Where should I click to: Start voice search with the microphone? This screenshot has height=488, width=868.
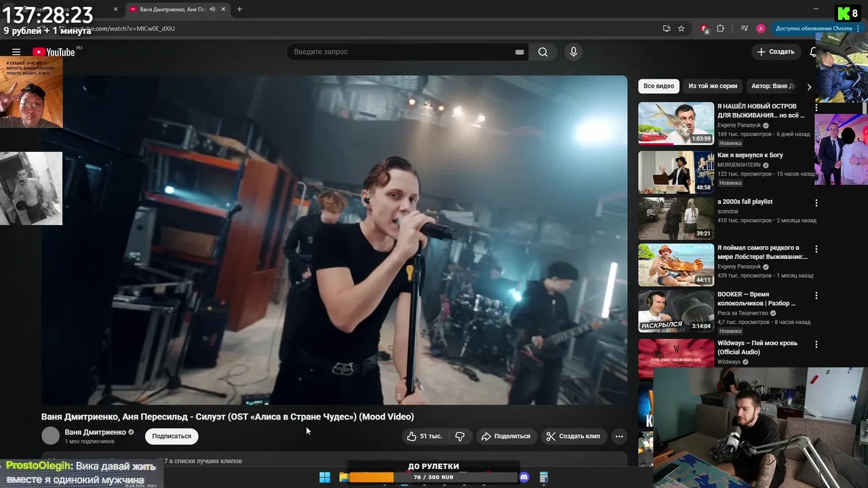[x=574, y=52]
